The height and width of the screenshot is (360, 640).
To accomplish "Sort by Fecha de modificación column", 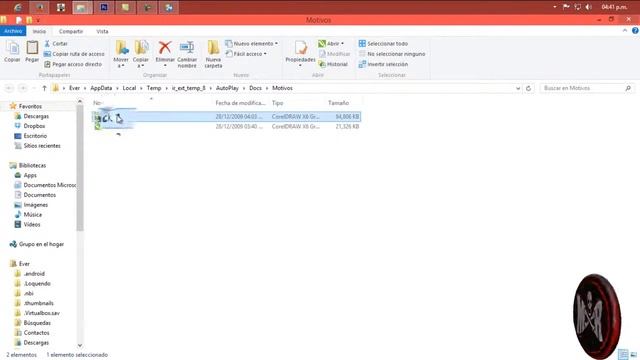I will tap(240, 103).
